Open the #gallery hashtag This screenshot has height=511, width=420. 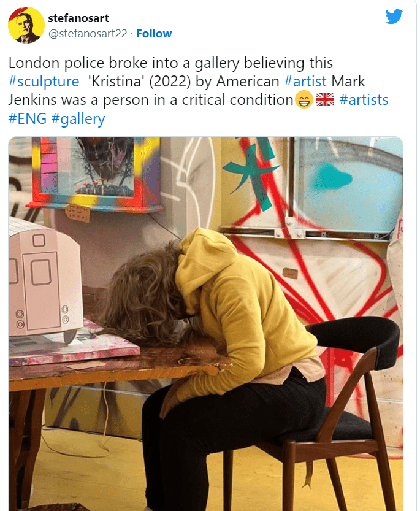[x=78, y=119]
